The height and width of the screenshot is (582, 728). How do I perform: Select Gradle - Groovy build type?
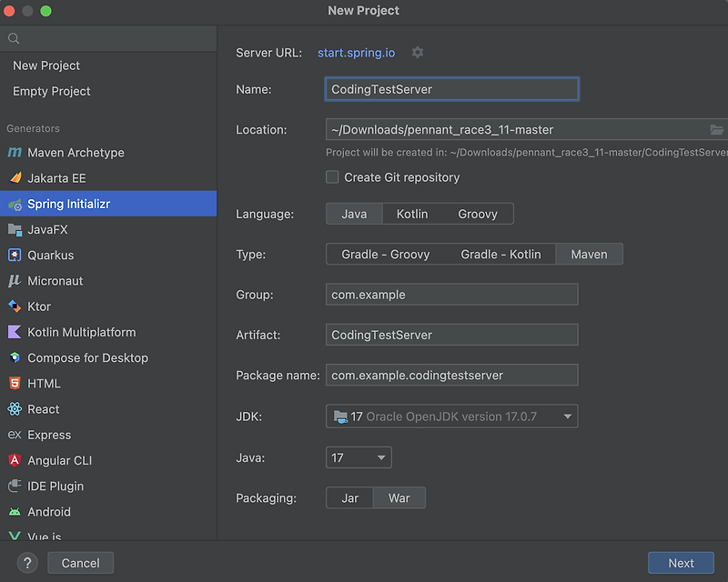coord(385,254)
